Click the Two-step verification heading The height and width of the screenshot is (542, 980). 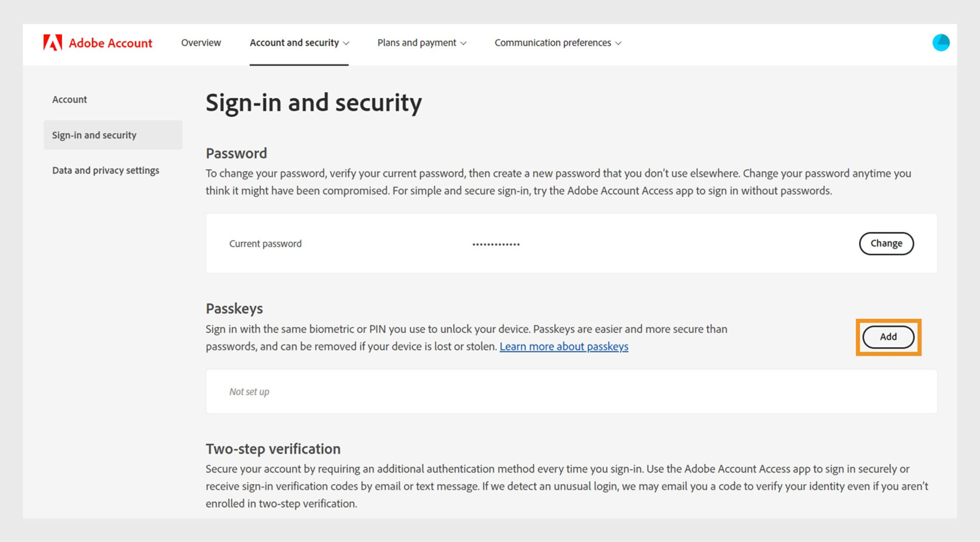273,449
